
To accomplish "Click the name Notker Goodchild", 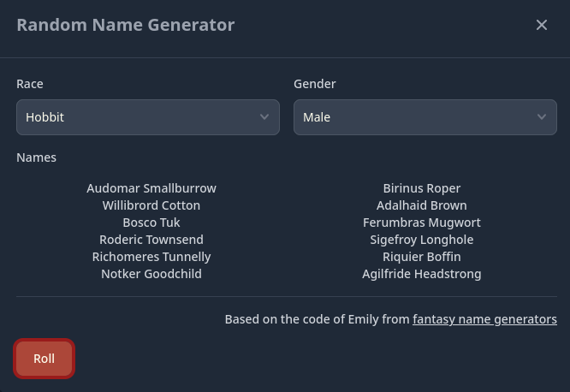I will coord(151,274).
